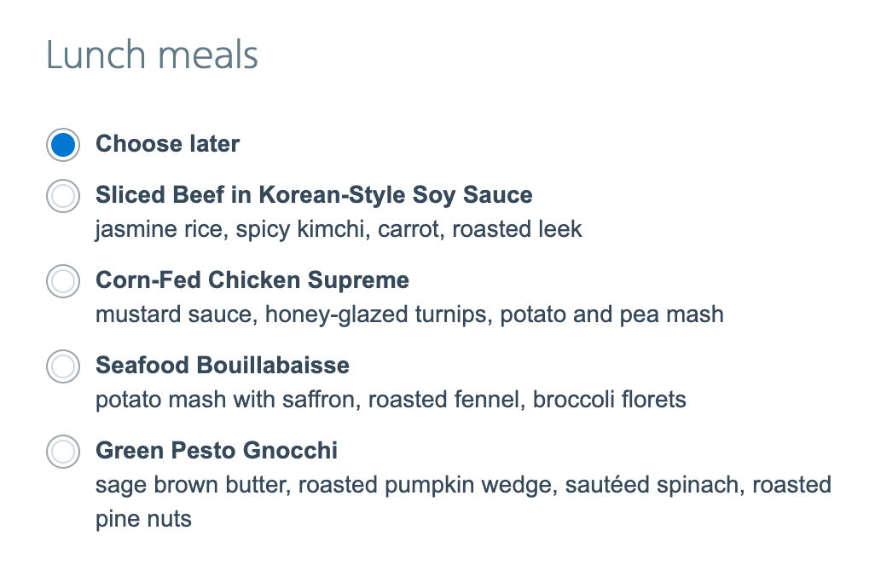Enable the Green Pesto Gnocchi radio button
The height and width of the screenshot is (588, 875).
[x=63, y=452]
